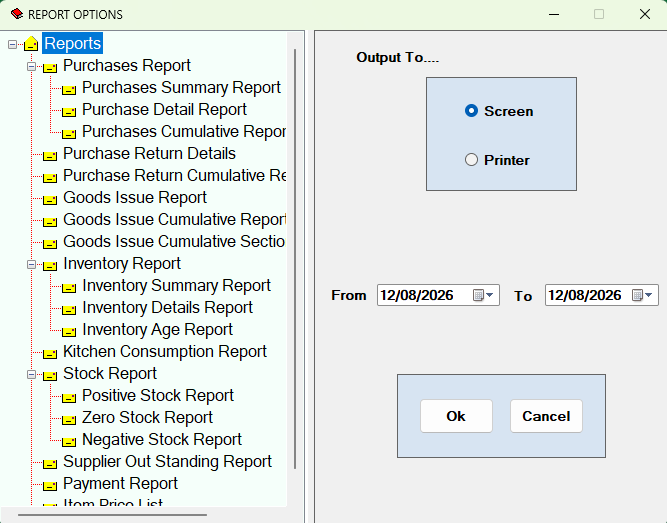Image resolution: width=667 pixels, height=523 pixels.
Task: Click the Goods Issue Cumulative Report folder icon
Action: tap(50, 221)
